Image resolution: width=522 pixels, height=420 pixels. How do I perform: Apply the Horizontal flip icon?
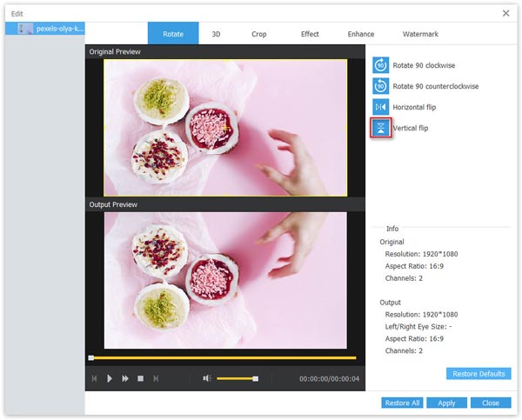click(381, 107)
